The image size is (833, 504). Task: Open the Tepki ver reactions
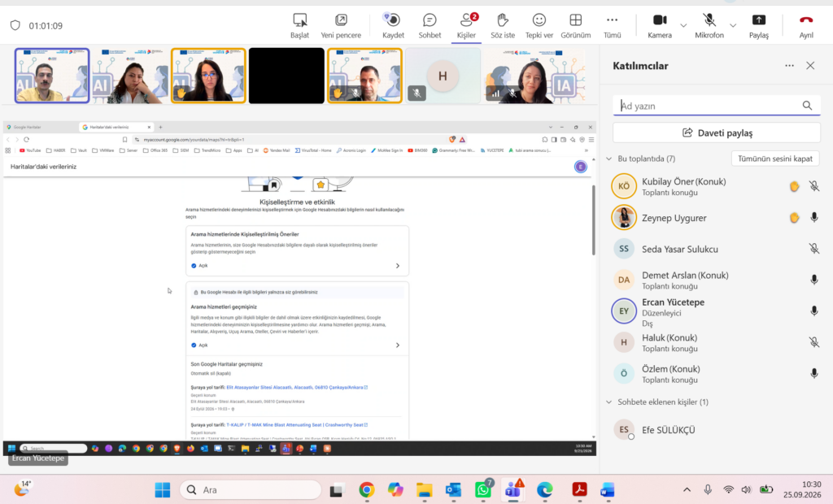point(539,25)
